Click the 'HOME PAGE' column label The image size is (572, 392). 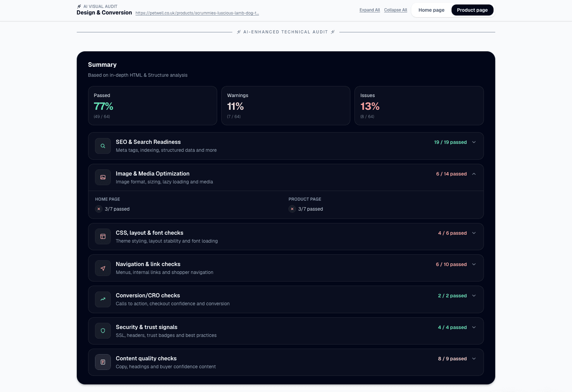tap(107, 199)
